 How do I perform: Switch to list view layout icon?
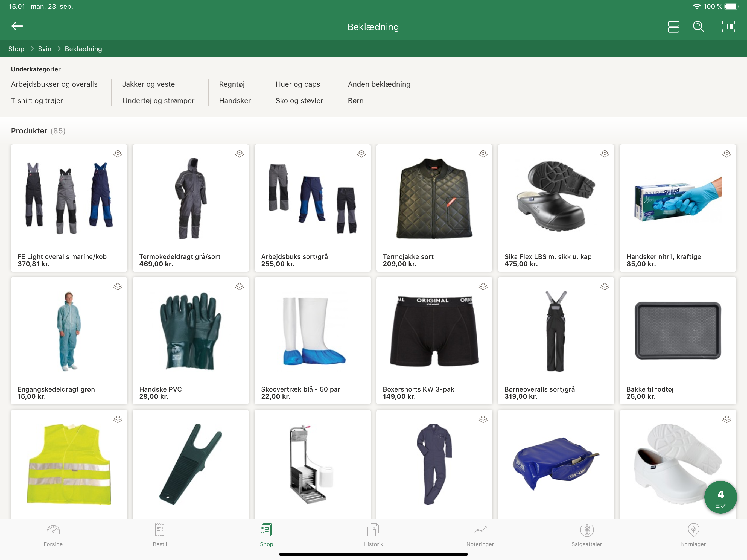pos(673,27)
